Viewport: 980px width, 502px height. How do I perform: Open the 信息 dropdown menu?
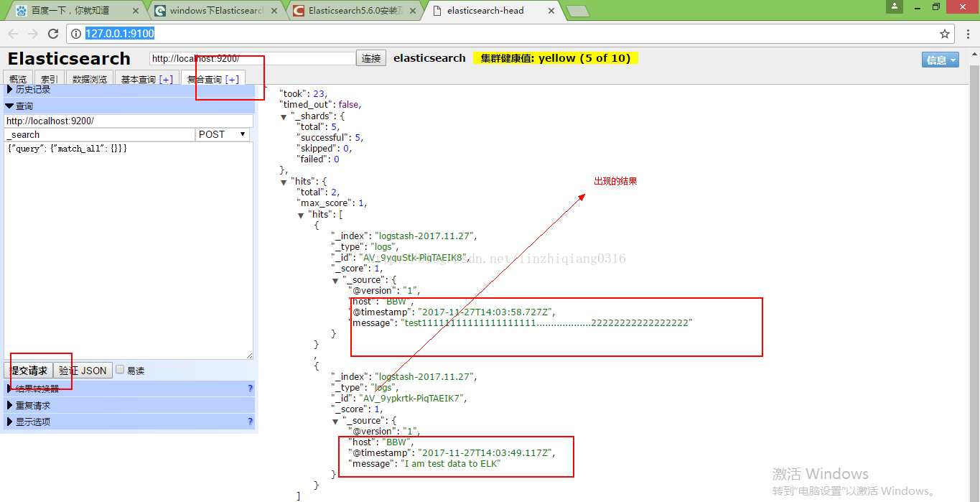click(940, 60)
